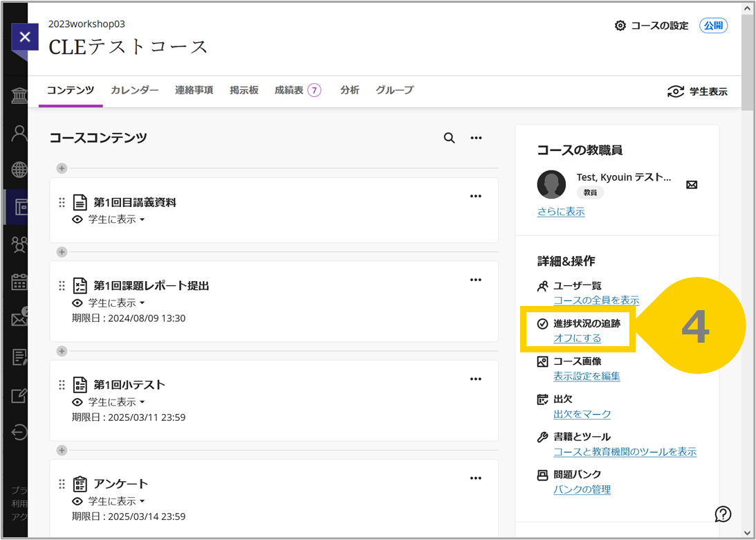Click the drag handle of アンケート
Viewport: 756px width, 540px height.
[62, 484]
